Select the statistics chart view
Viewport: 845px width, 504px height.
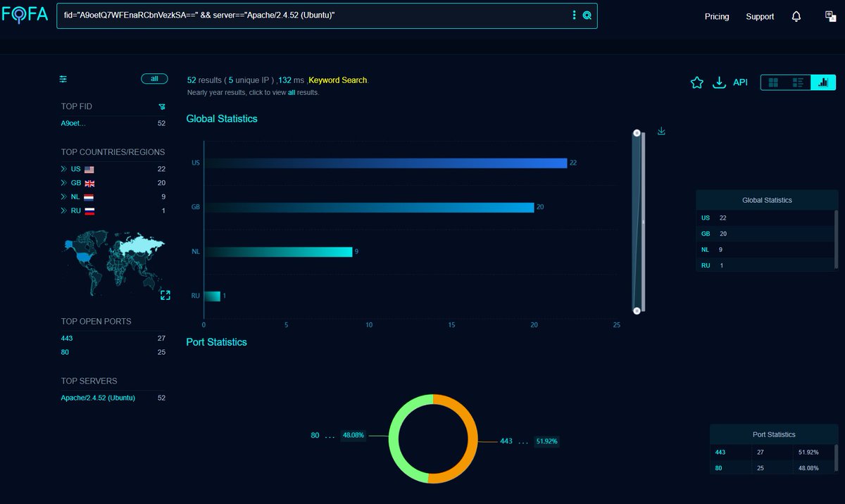[x=822, y=82]
